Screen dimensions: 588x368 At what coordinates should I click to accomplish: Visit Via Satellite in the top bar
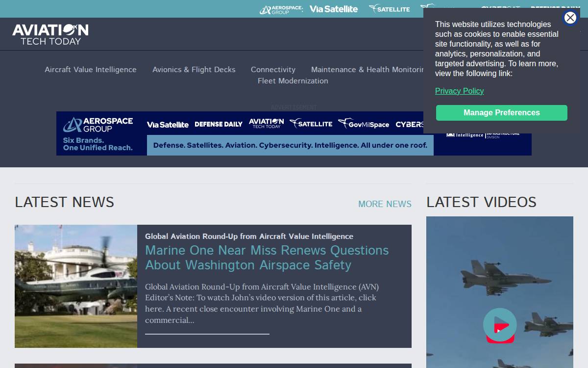[x=333, y=9]
